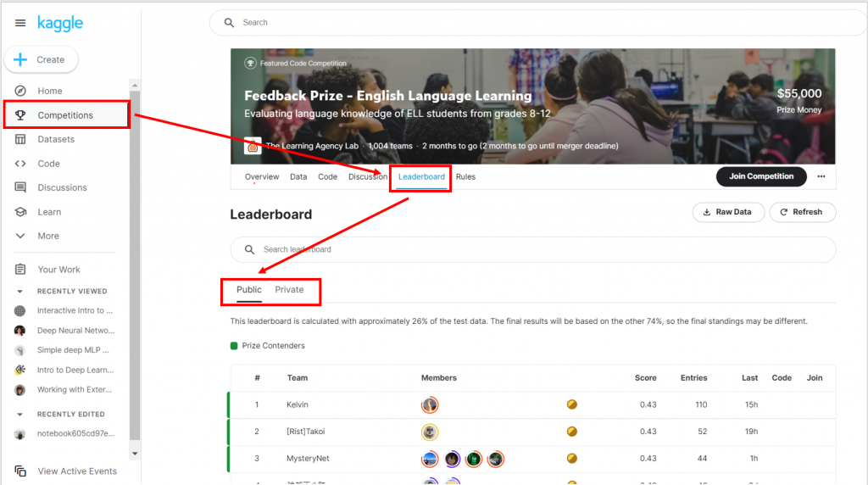The image size is (868, 485).
Task: Download leaderboard Raw Data
Action: tap(728, 212)
